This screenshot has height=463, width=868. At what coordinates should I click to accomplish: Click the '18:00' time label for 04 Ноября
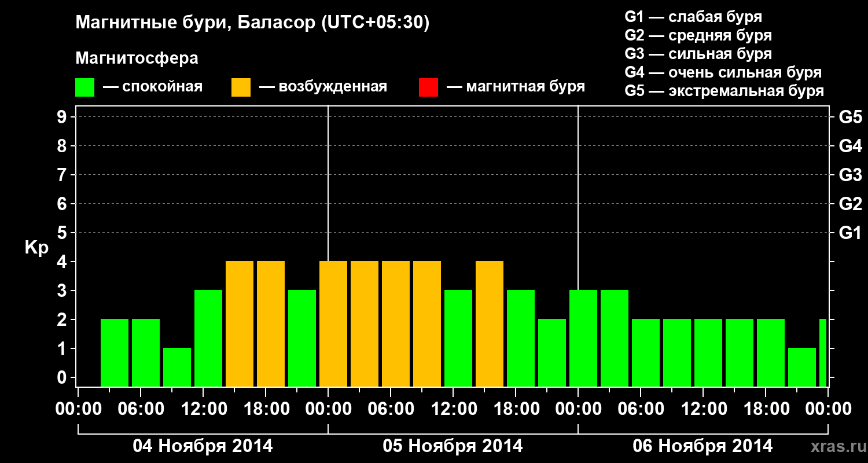point(266,409)
